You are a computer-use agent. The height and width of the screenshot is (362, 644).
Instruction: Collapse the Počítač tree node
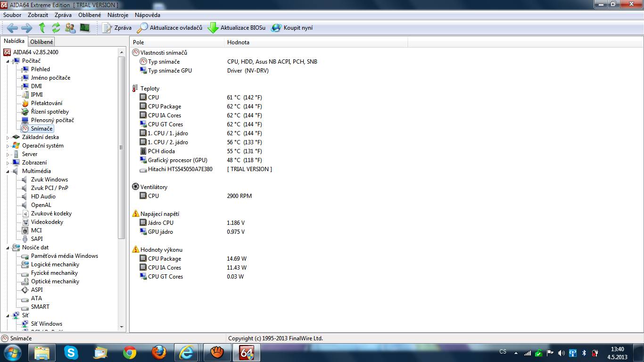[x=8, y=61]
